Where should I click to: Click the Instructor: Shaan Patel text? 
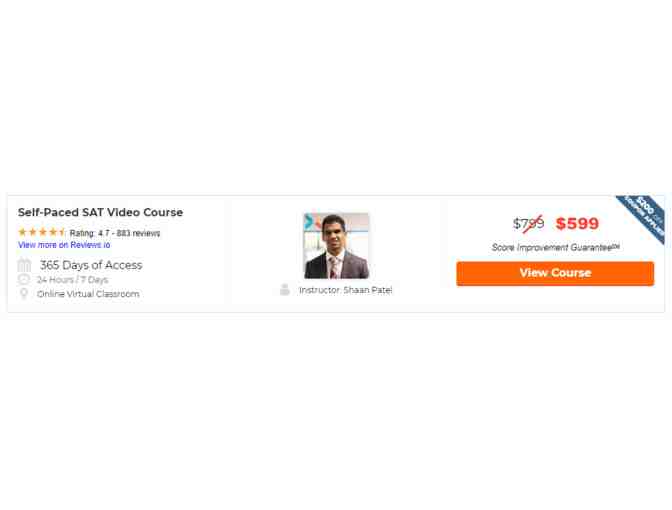(x=345, y=290)
